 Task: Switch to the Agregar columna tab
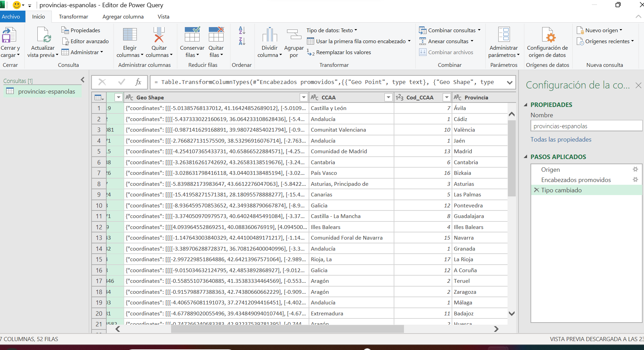123,16
